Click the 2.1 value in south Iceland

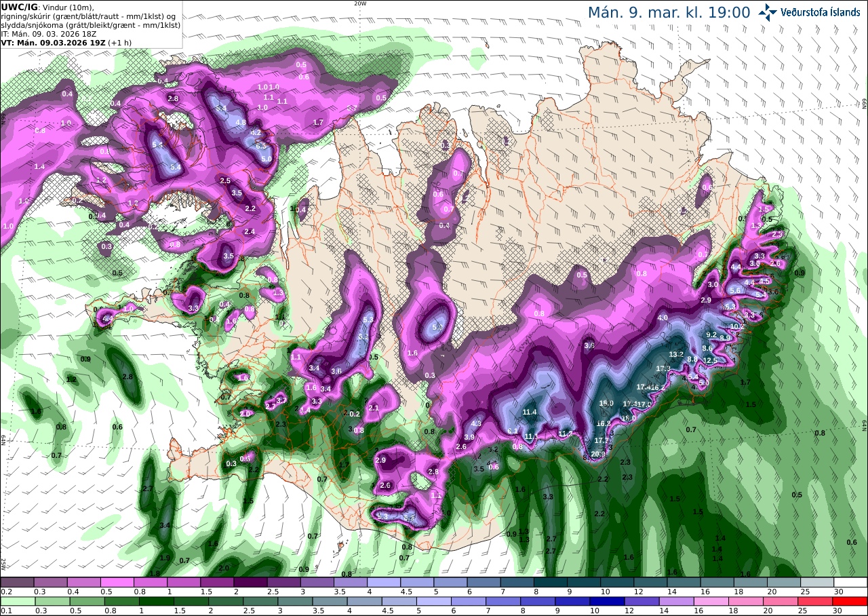pyautogui.click(x=373, y=408)
